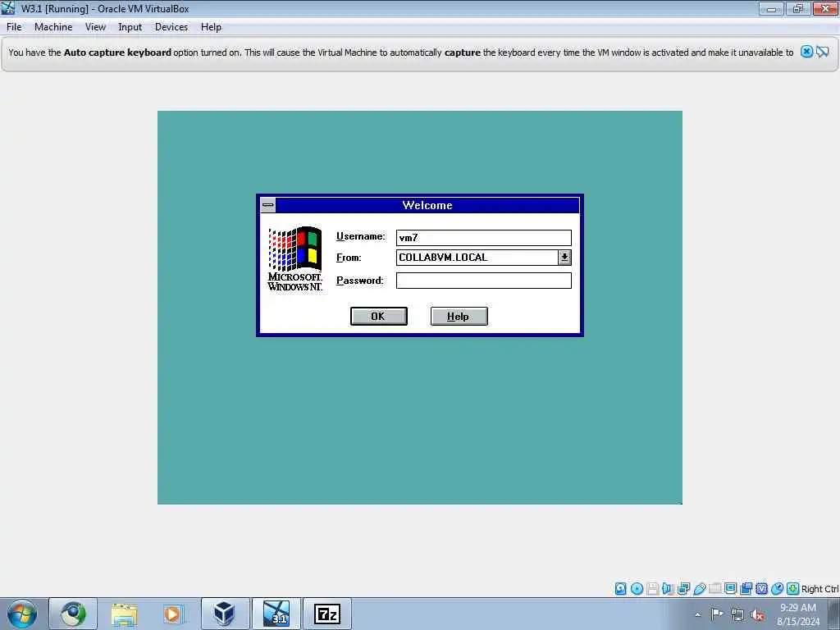The height and width of the screenshot is (630, 840).
Task: Open 7-Zip from the taskbar
Action: click(x=326, y=614)
